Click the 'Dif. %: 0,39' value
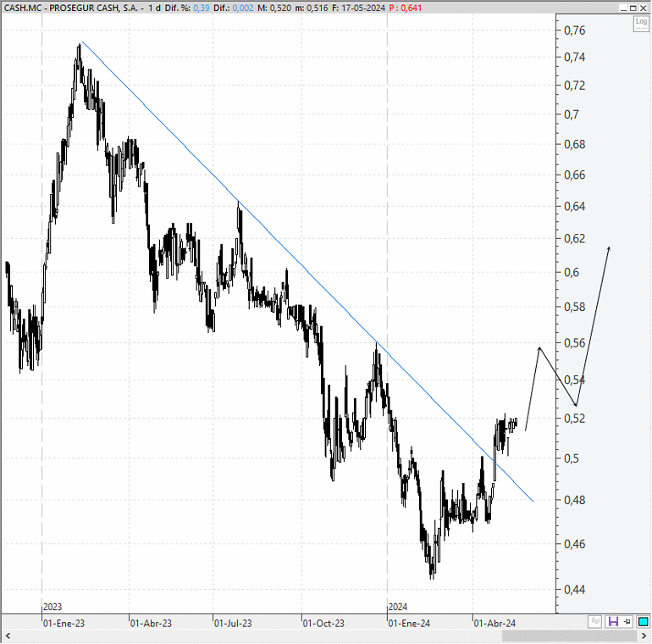 point(187,8)
